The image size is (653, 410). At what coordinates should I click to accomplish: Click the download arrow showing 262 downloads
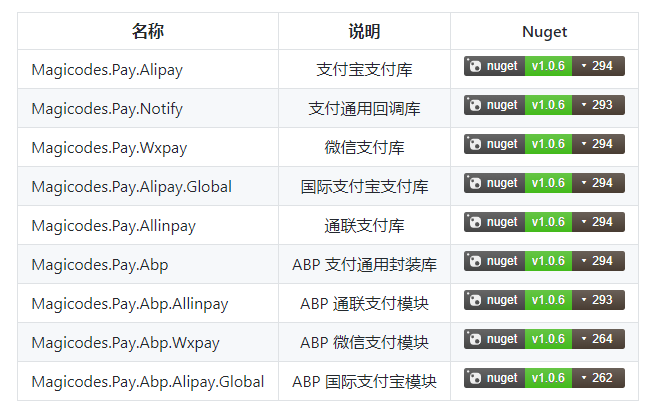(x=584, y=378)
